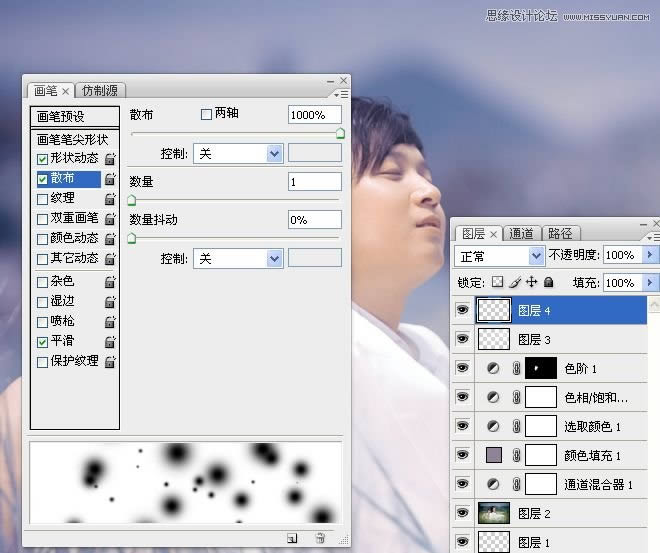Switch to the 仿制源 tab
Image resolution: width=660 pixels, height=553 pixels.
(x=100, y=90)
